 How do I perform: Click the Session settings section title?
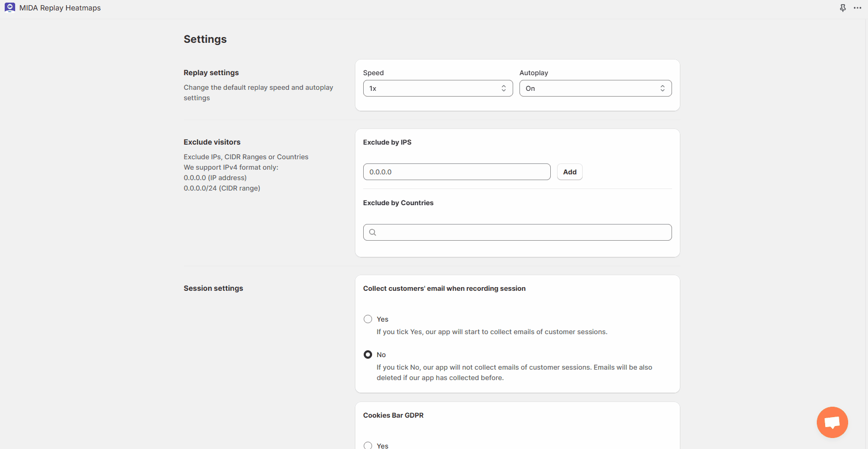pyautogui.click(x=213, y=288)
